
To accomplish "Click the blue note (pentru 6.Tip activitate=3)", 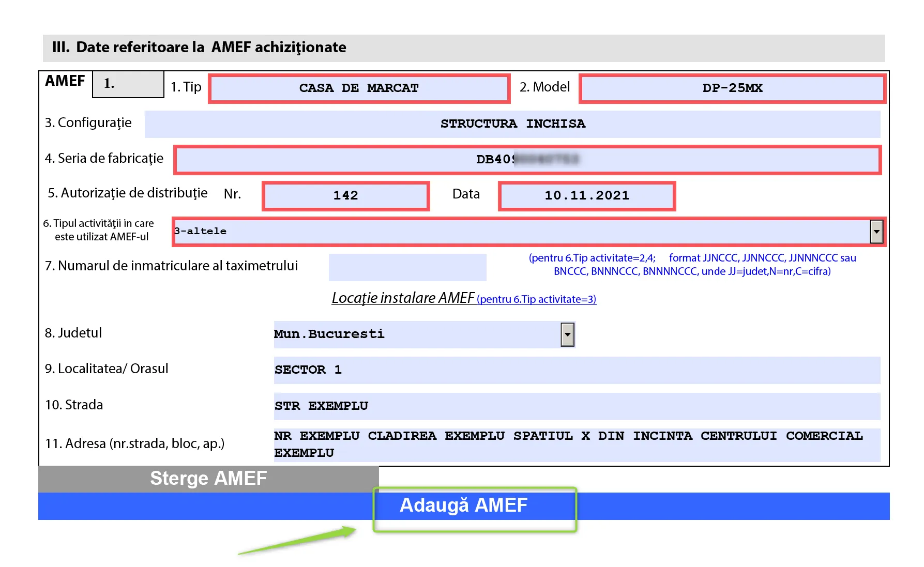I will 537,299.
